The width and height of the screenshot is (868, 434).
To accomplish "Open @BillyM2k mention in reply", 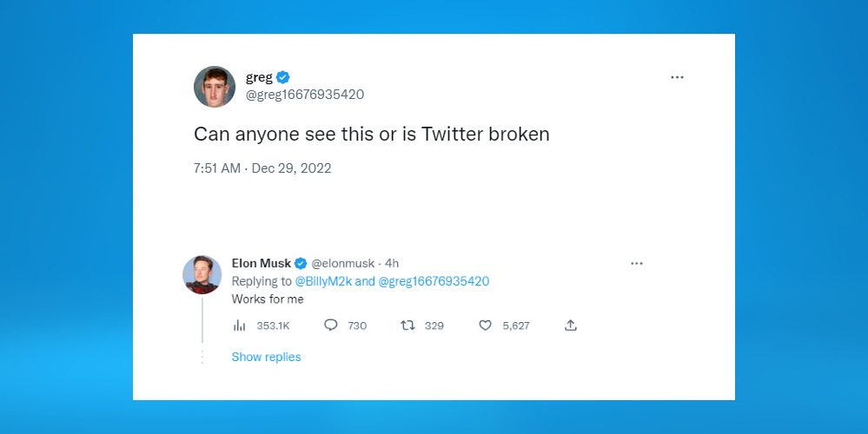I will (x=323, y=281).
